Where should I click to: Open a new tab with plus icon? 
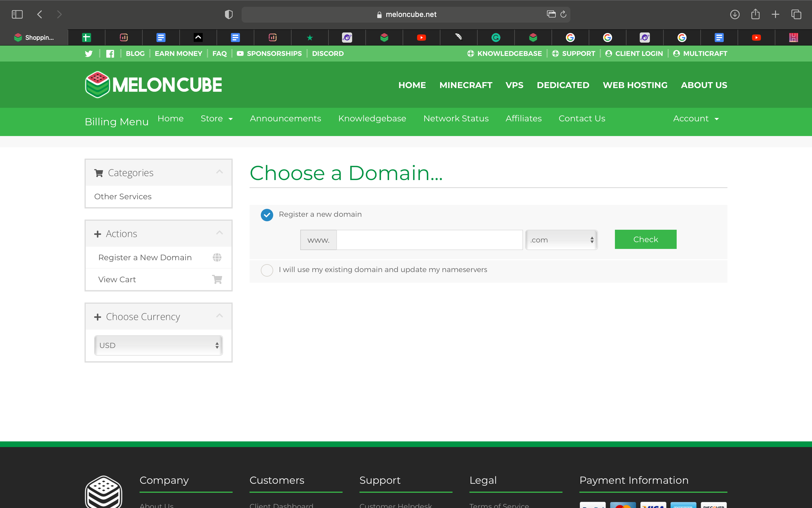coord(775,14)
